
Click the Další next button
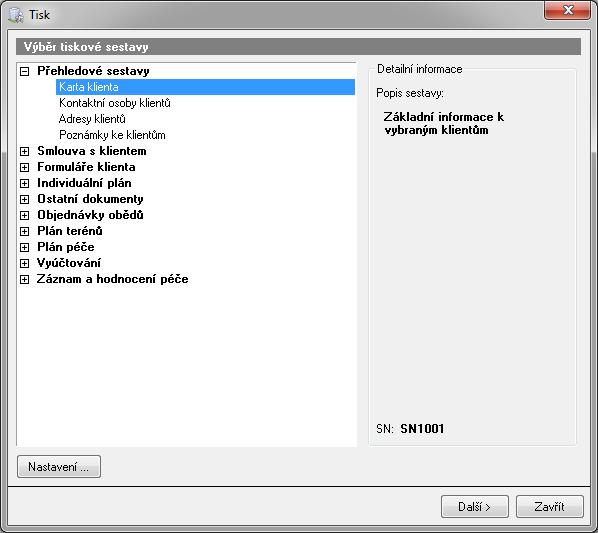475,507
